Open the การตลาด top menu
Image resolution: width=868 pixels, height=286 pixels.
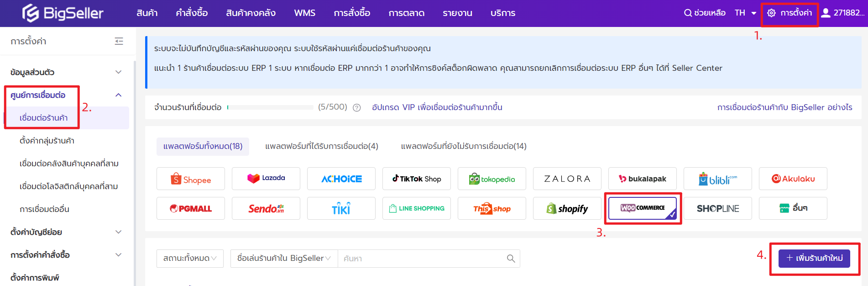407,13
